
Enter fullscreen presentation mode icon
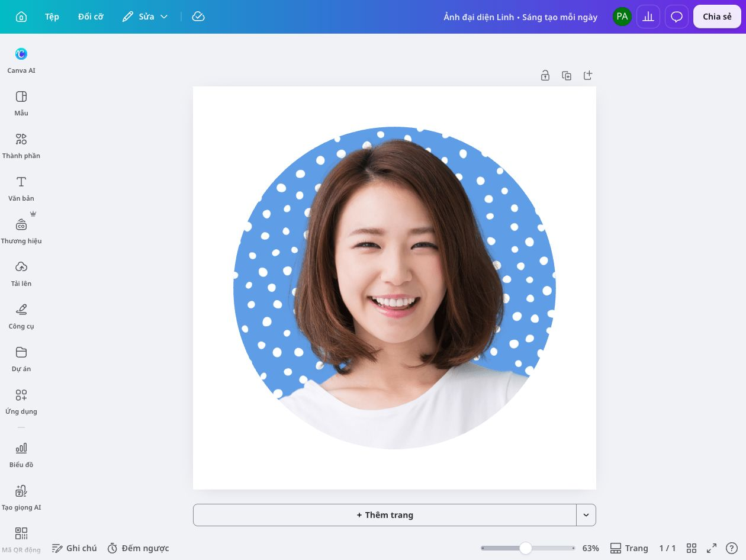(x=712, y=548)
